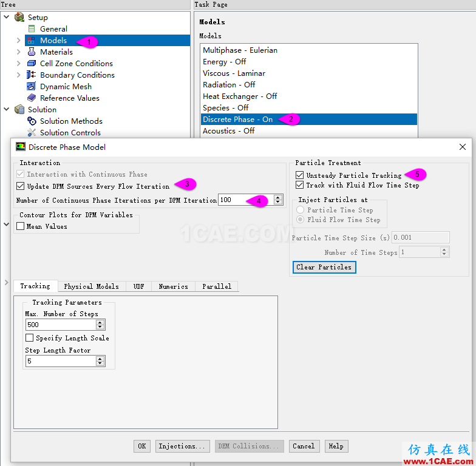Screen dimensions: 476x466
Task: Expand the Boundary Conditions node
Action: tap(18, 75)
